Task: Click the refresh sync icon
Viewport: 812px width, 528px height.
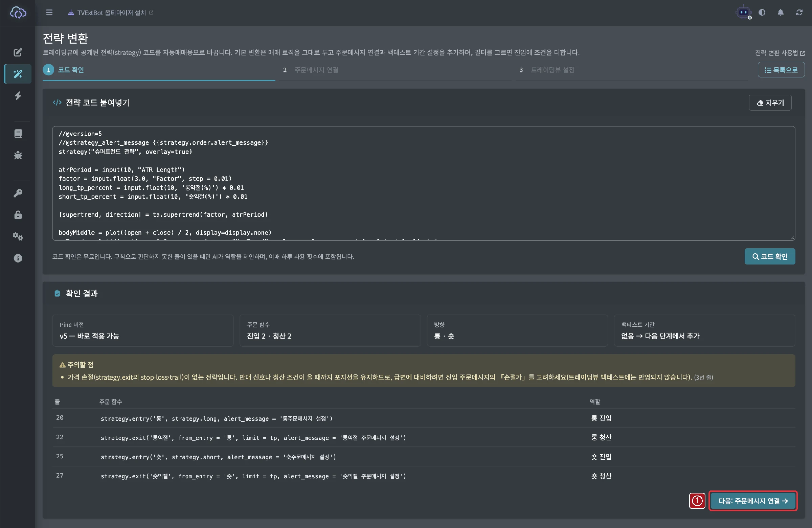Action: coord(799,13)
